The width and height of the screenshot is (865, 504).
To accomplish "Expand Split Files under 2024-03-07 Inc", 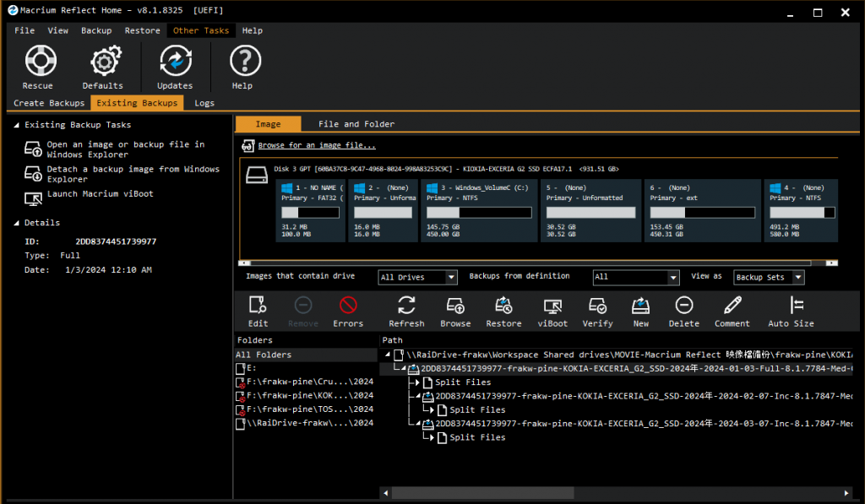I will (432, 437).
